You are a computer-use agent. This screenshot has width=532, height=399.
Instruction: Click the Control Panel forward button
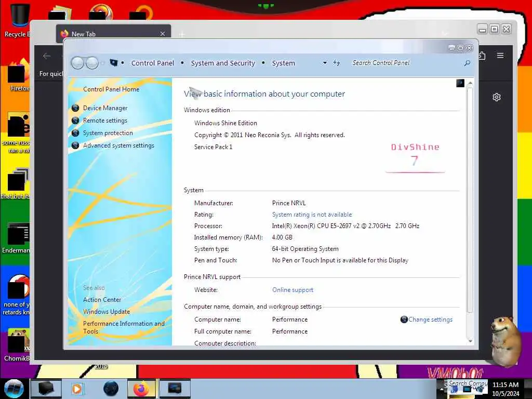(x=92, y=63)
